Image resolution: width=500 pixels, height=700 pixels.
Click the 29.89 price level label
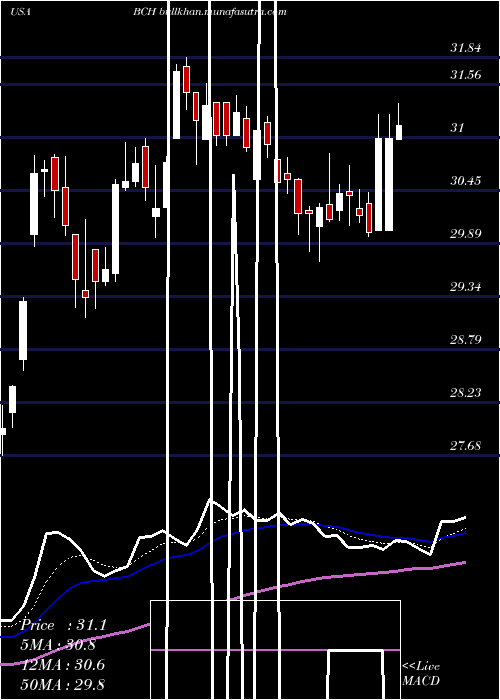pyautogui.click(x=466, y=233)
